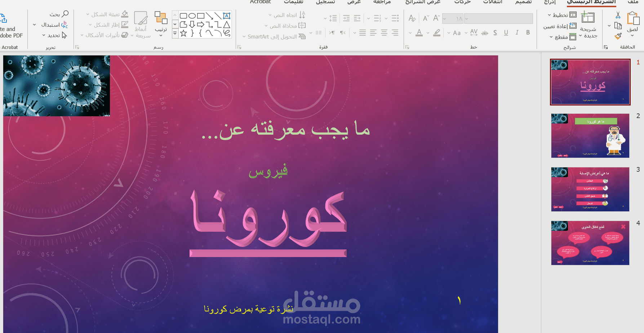The image size is (644, 333).
Task: Click the Find (بحث) magnifier icon
Action: pos(65,14)
